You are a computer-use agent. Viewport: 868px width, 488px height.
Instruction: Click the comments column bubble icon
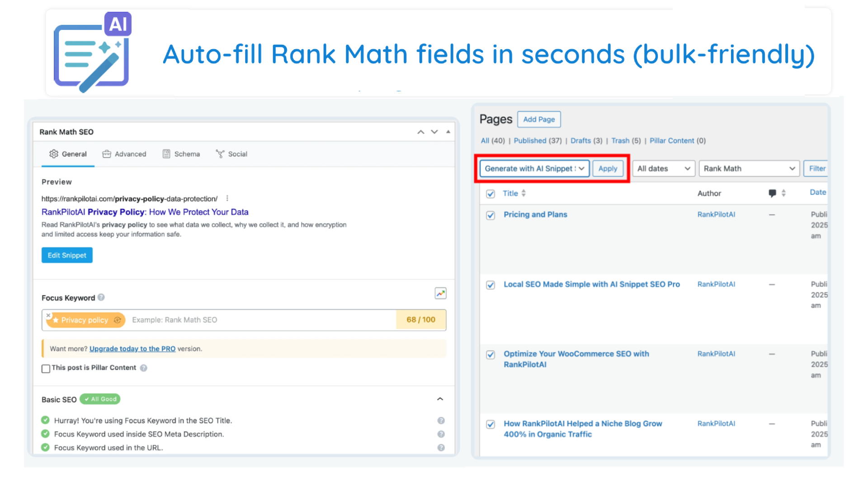[772, 193]
